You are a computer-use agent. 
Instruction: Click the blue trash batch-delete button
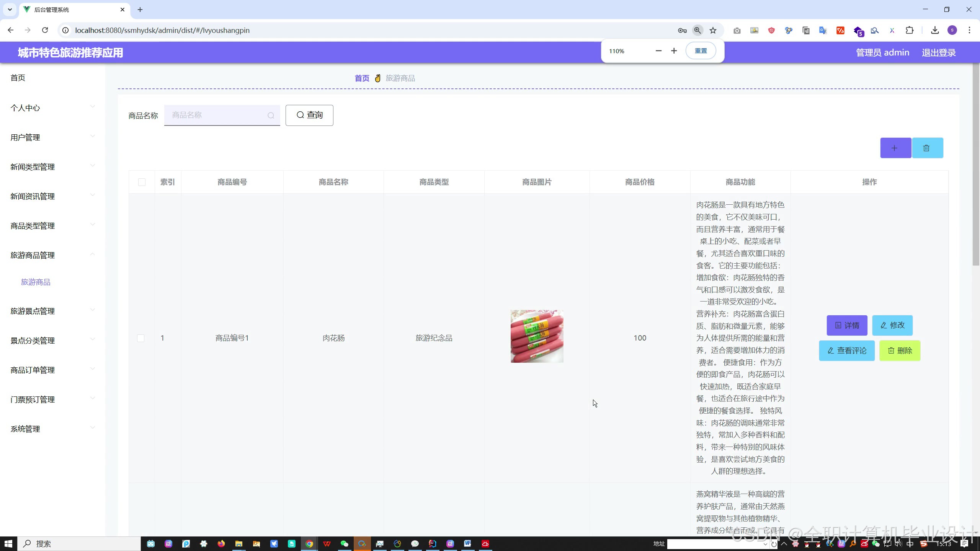pyautogui.click(x=927, y=148)
